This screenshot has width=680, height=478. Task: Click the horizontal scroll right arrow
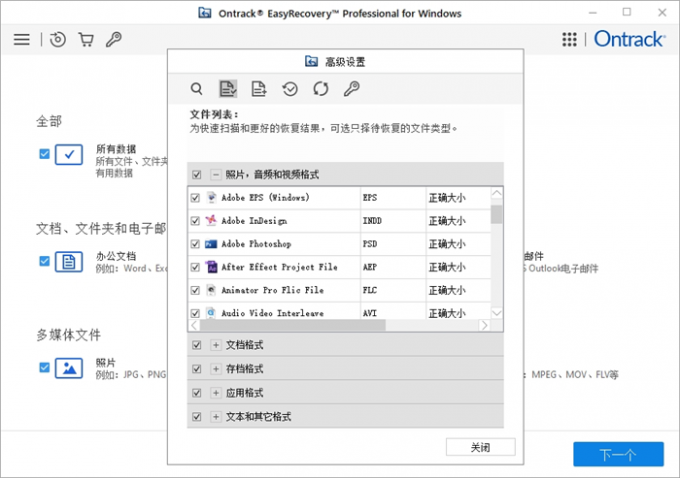(484, 325)
